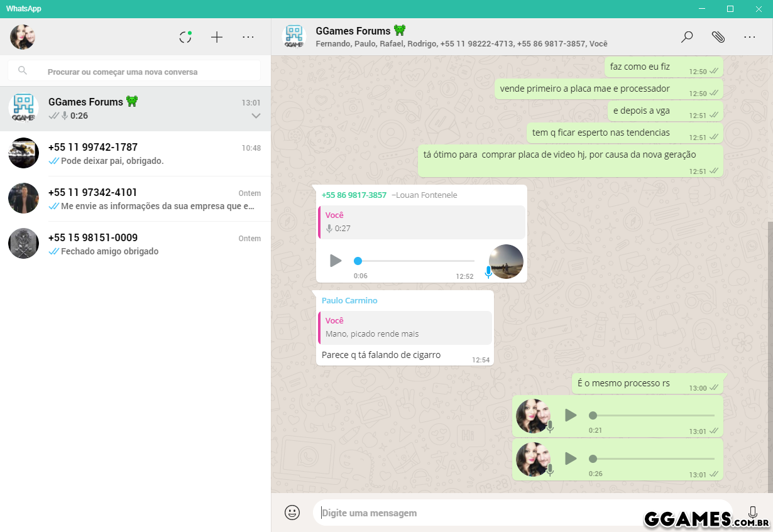Image resolution: width=773 pixels, height=532 pixels.
Task: Play the 0:21 sent voice message
Action: tap(570, 415)
